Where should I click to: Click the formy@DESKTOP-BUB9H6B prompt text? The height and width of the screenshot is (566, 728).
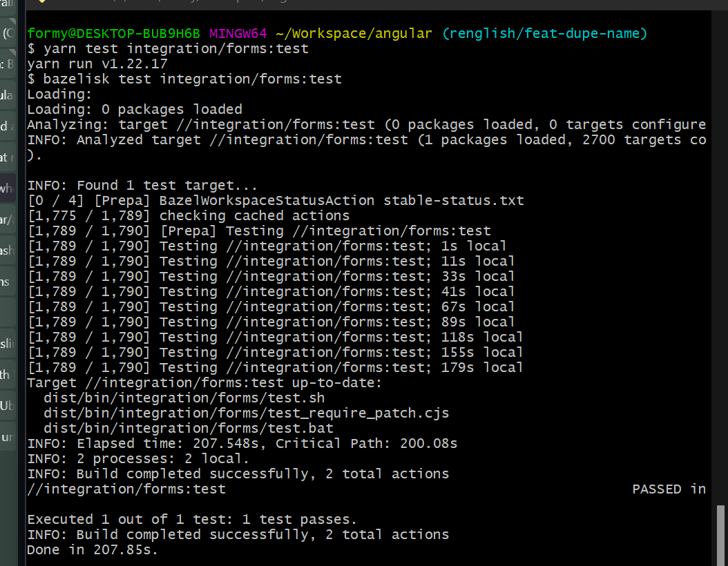coord(114,34)
